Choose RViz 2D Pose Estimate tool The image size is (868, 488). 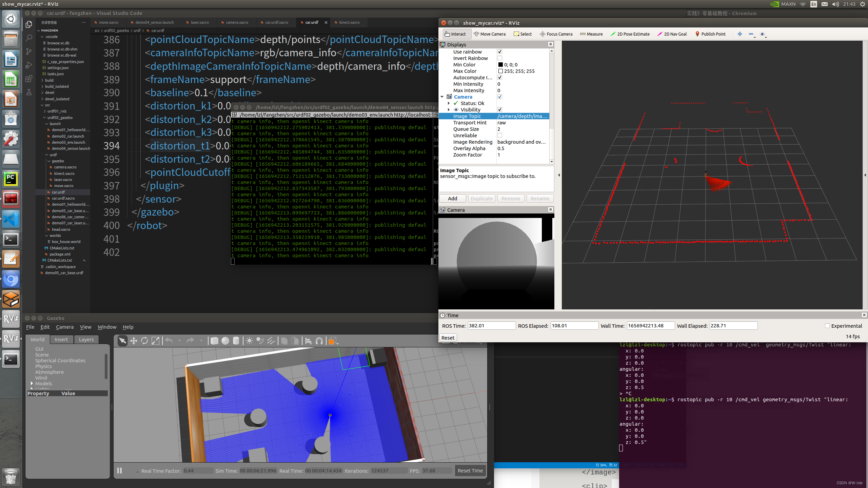tap(630, 34)
